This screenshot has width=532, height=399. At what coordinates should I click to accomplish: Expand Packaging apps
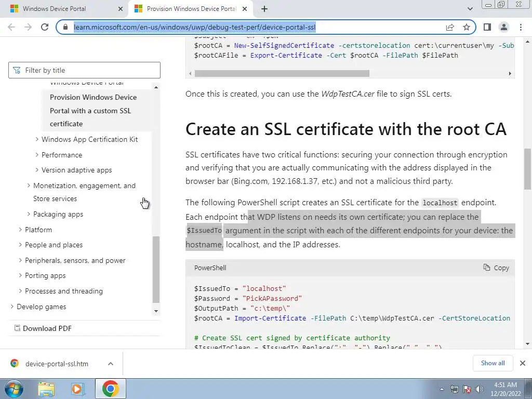pyautogui.click(x=58, y=215)
